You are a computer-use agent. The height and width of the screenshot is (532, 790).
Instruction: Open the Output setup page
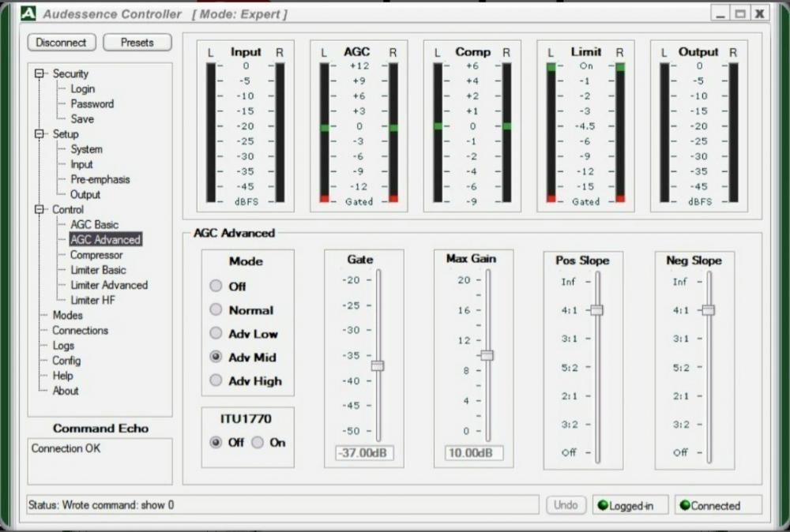point(85,194)
